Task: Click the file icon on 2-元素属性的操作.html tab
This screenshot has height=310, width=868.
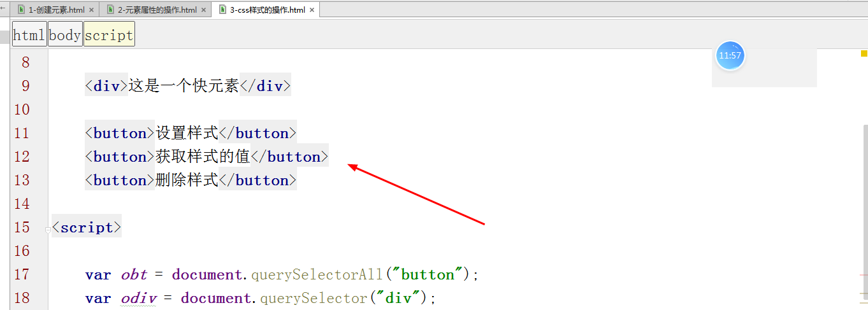Action: (x=111, y=10)
